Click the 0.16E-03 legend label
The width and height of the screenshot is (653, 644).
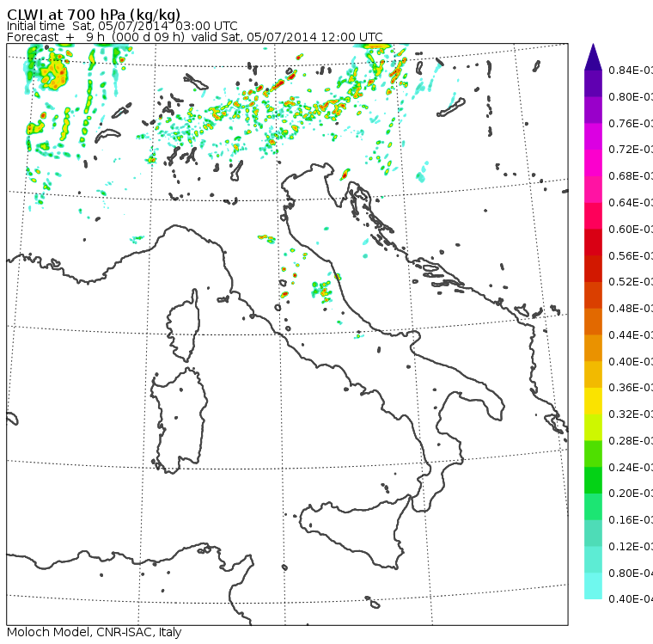(x=631, y=520)
